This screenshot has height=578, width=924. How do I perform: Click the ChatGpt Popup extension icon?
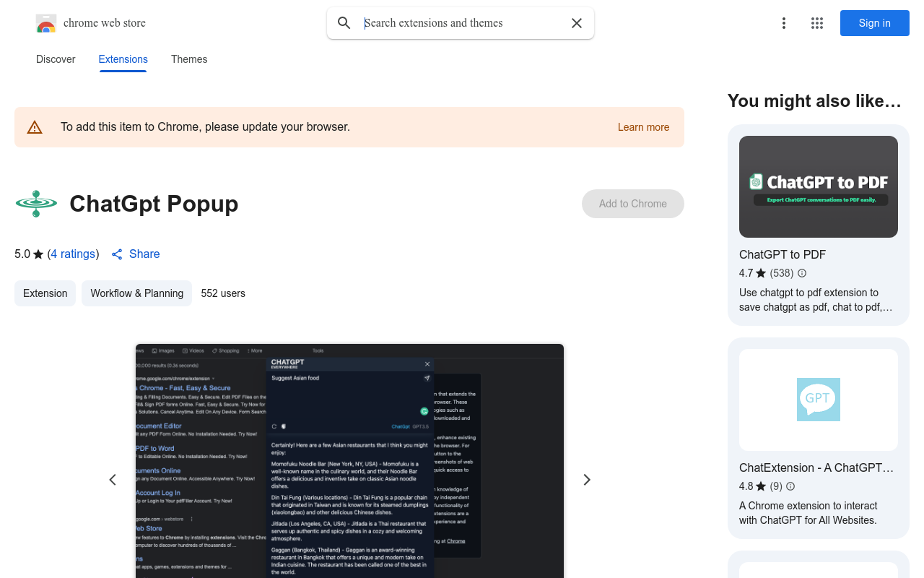tap(36, 204)
